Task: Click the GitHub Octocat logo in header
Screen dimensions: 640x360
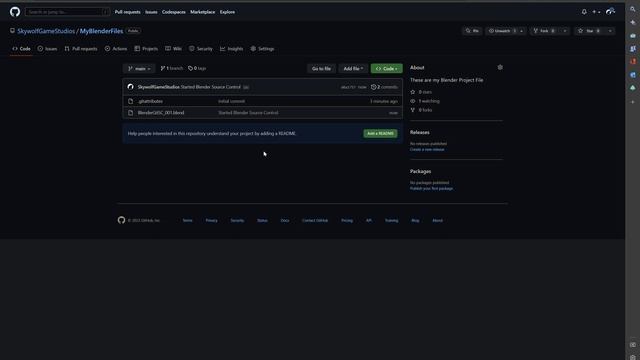Action: 15,12
